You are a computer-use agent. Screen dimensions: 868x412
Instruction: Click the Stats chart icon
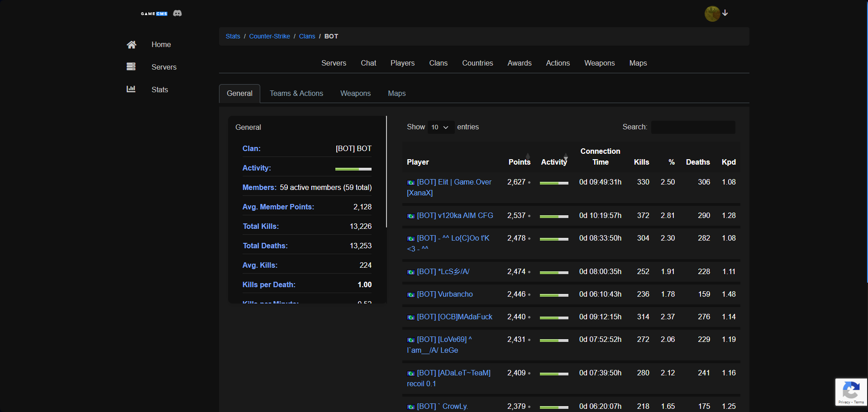[x=131, y=89]
